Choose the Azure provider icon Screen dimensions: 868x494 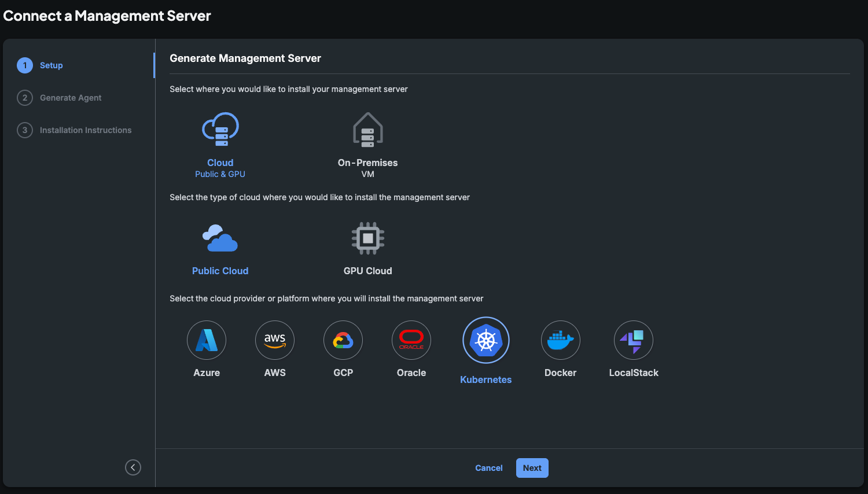[207, 340]
